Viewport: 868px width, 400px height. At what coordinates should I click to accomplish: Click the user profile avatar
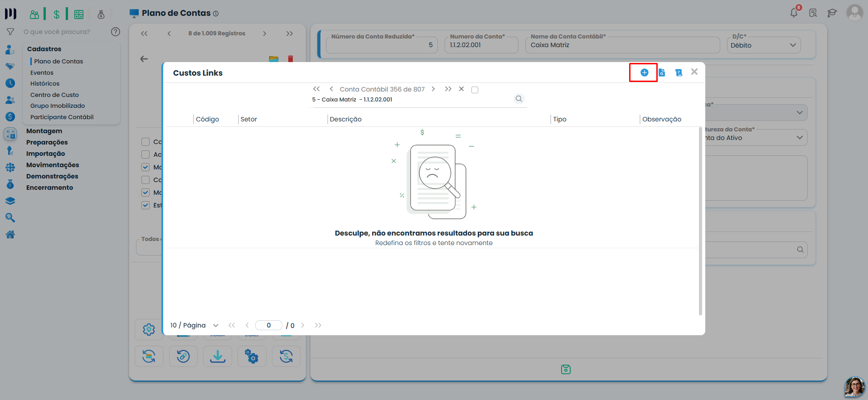click(855, 13)
